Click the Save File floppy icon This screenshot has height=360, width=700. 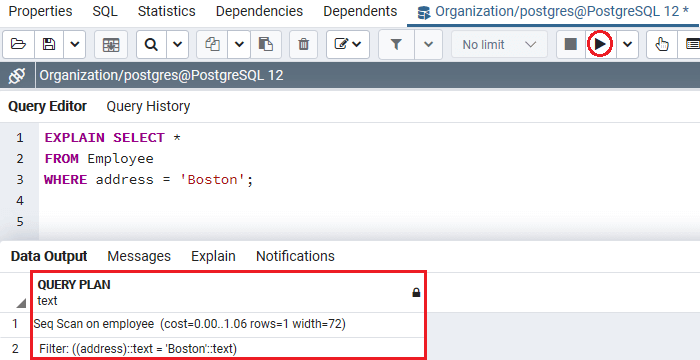(49, 44)
